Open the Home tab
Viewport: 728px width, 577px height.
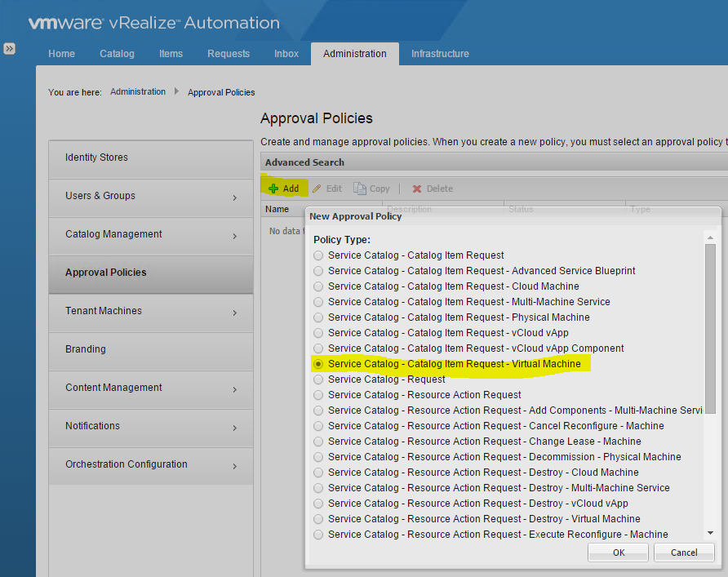61,54
